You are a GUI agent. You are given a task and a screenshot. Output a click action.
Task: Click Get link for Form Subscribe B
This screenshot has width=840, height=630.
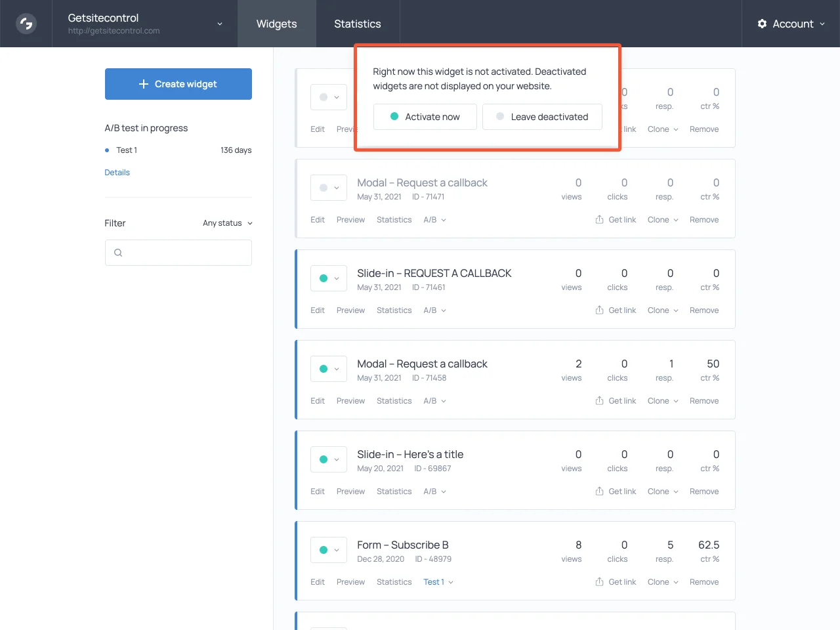616,582
